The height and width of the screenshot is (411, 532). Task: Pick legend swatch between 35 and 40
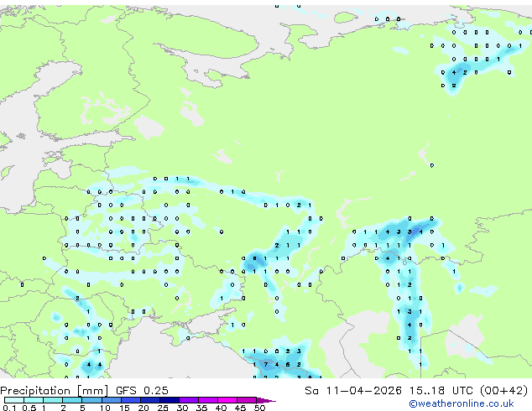tap(208, 400)
